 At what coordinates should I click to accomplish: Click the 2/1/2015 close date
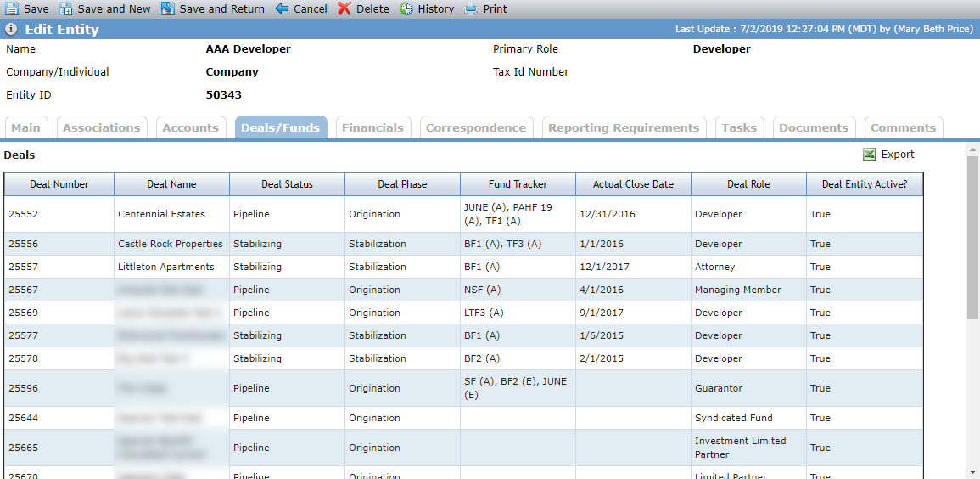[601, 358]
